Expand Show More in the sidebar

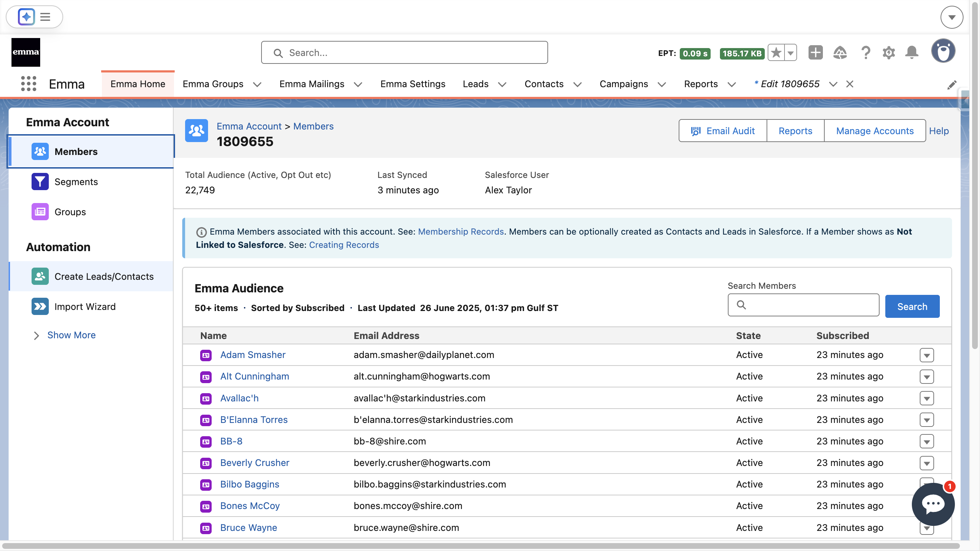point(64,335)
